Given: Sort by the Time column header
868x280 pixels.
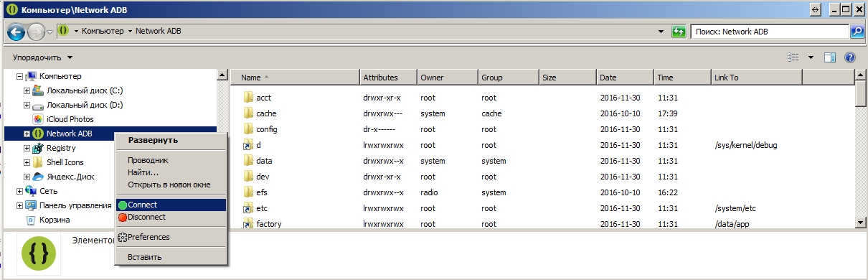Looking at the screenshot, I should [x=682, y=78].
